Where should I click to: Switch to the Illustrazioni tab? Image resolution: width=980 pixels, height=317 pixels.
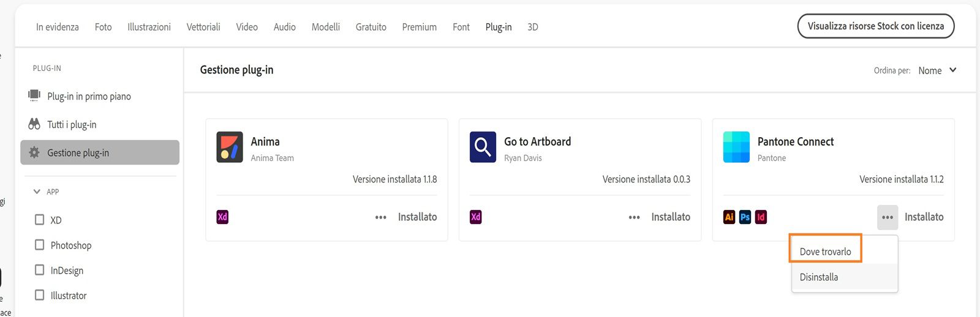(x=149, y=27)
